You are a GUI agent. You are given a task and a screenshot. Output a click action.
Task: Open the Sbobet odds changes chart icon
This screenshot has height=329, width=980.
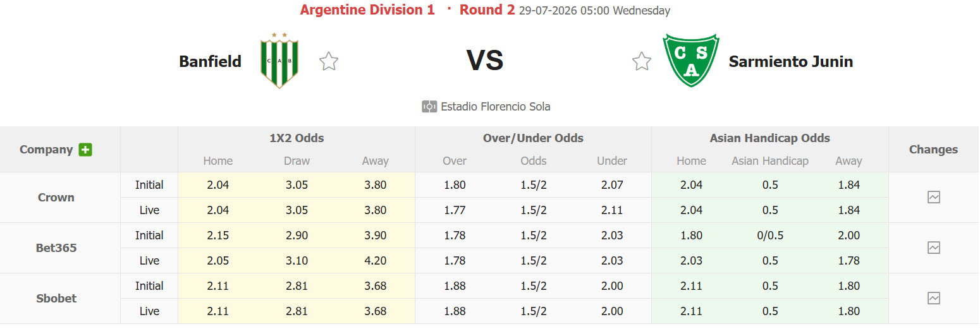pos(934,298)
